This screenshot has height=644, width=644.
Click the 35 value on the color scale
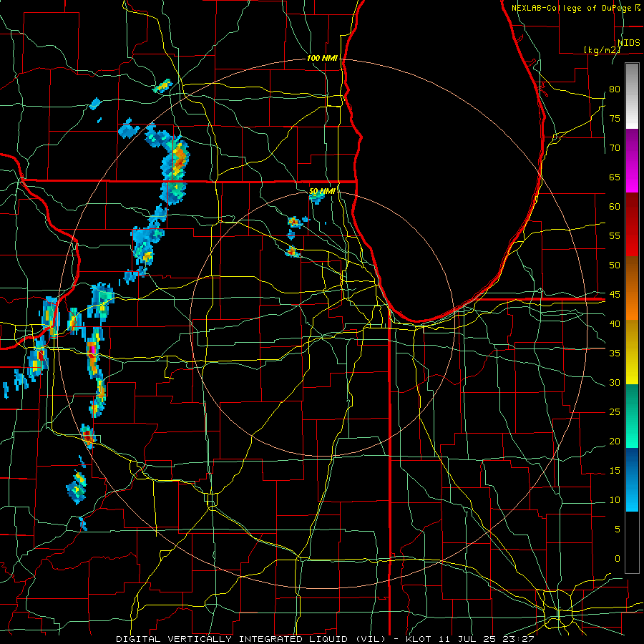coord(615,353)
